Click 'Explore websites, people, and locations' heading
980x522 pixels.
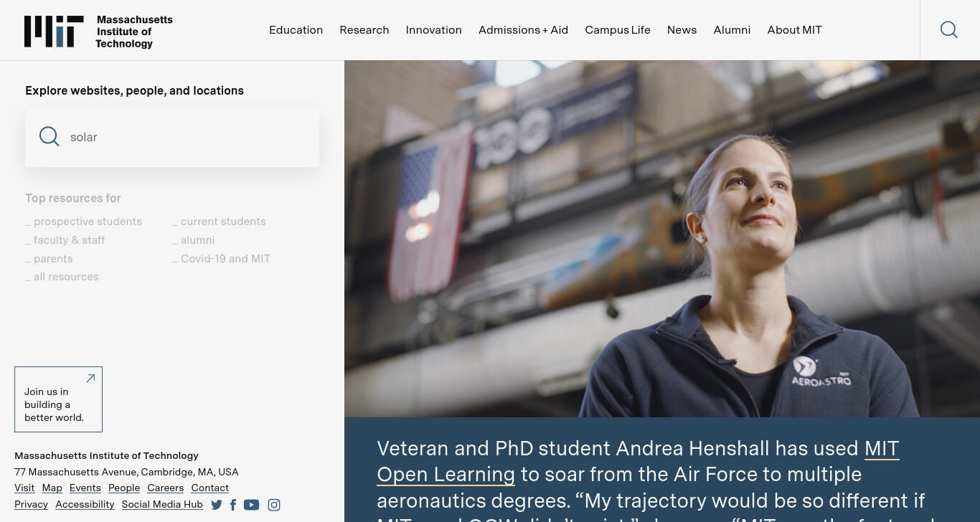point(134,90)
